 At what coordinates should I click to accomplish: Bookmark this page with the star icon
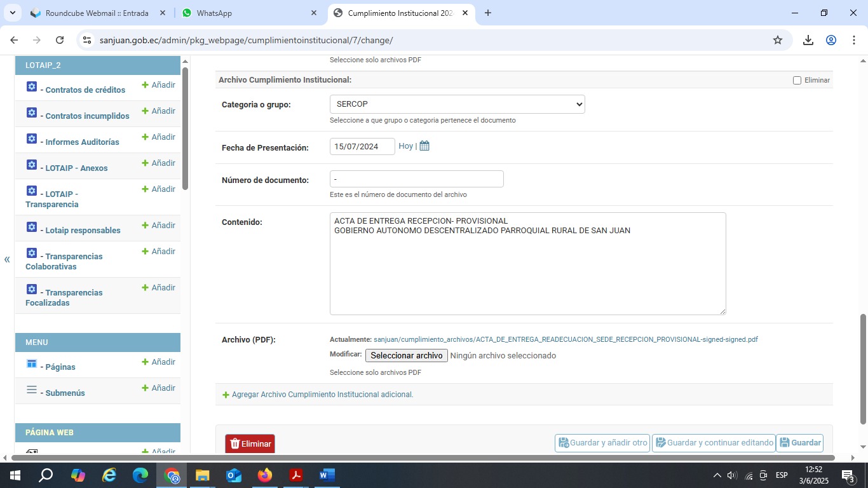[778, 40]
